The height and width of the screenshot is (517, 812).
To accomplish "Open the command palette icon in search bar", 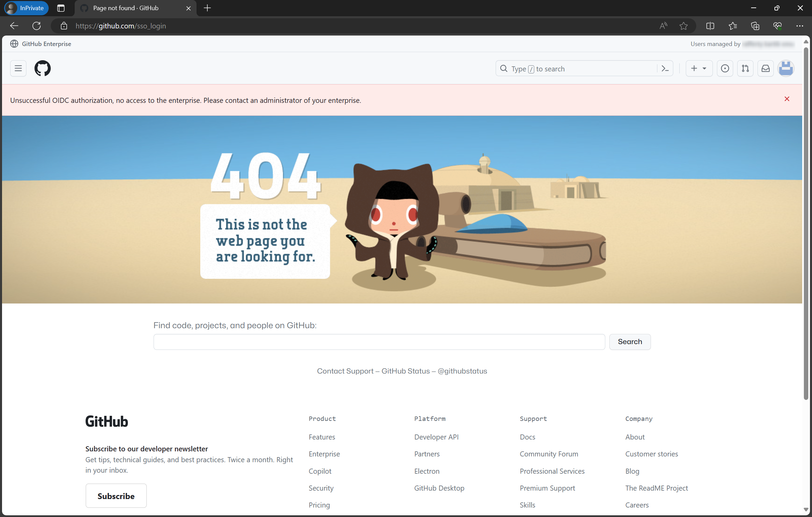I will pyautogui.click(x=664, y=68).
